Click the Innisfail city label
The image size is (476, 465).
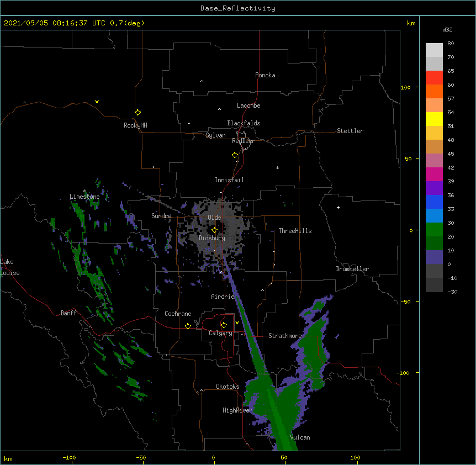(229, 180)
